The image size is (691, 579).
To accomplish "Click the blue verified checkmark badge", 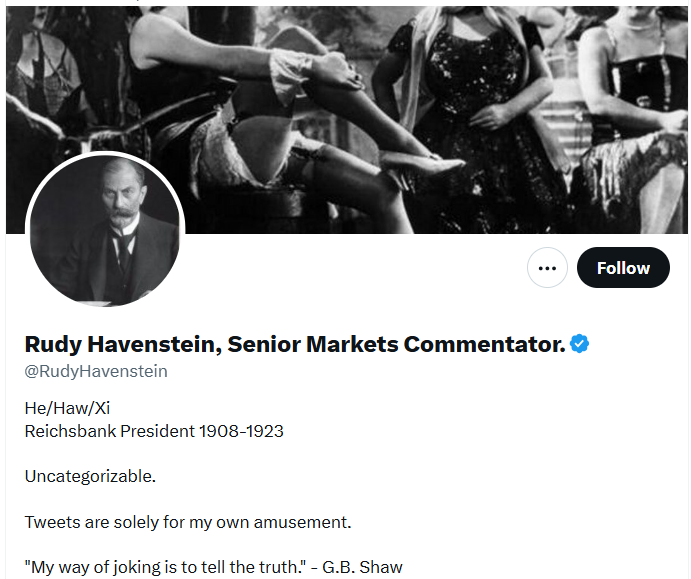I will pos(580,345).
